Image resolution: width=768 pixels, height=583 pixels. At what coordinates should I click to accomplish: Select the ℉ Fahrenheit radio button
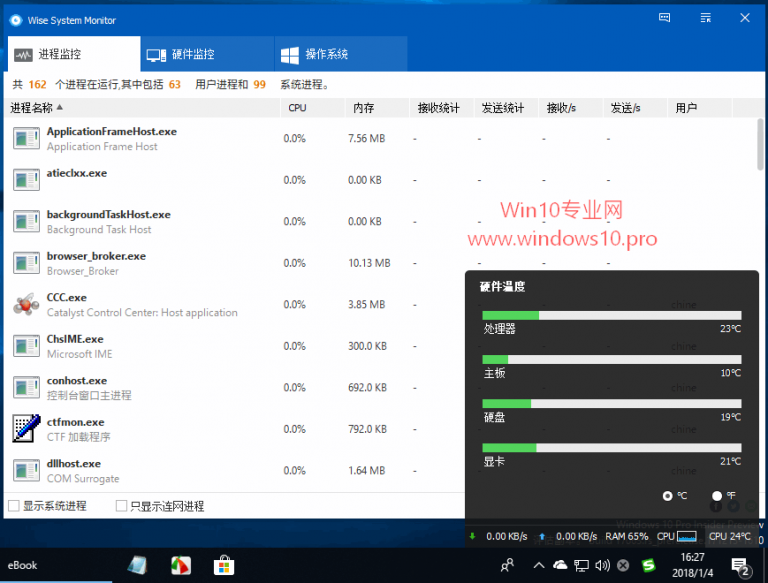pyautogui.click(x=717, y=496)
